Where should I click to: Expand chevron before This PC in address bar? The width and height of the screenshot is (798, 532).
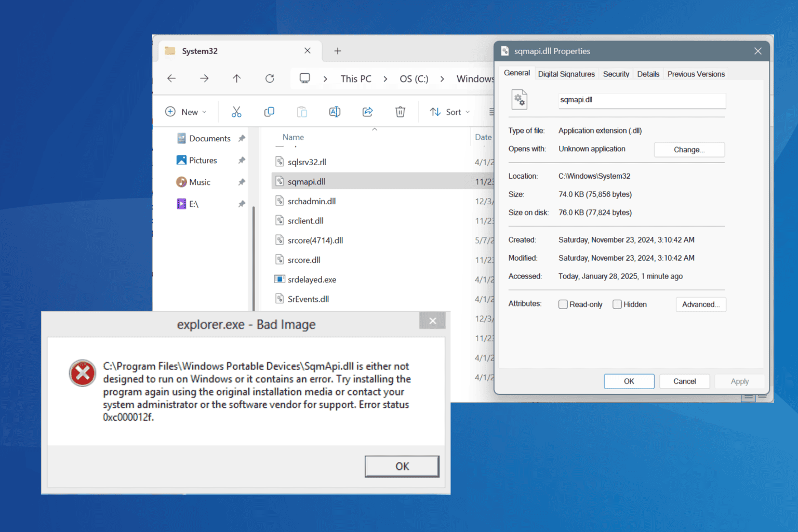click(325, 79)
